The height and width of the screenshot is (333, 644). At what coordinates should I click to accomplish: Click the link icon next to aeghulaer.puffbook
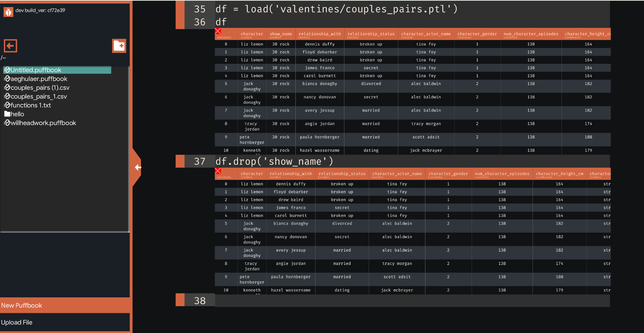7,79
